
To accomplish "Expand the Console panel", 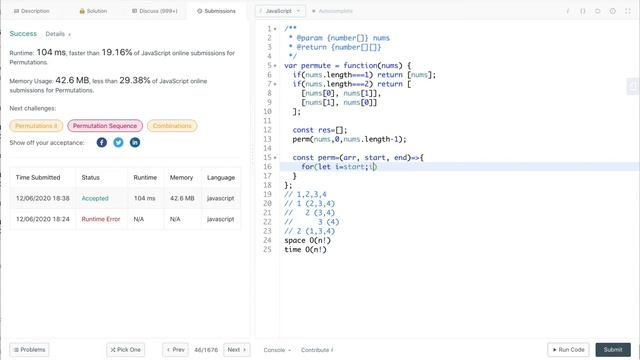I will click(277, 350).
